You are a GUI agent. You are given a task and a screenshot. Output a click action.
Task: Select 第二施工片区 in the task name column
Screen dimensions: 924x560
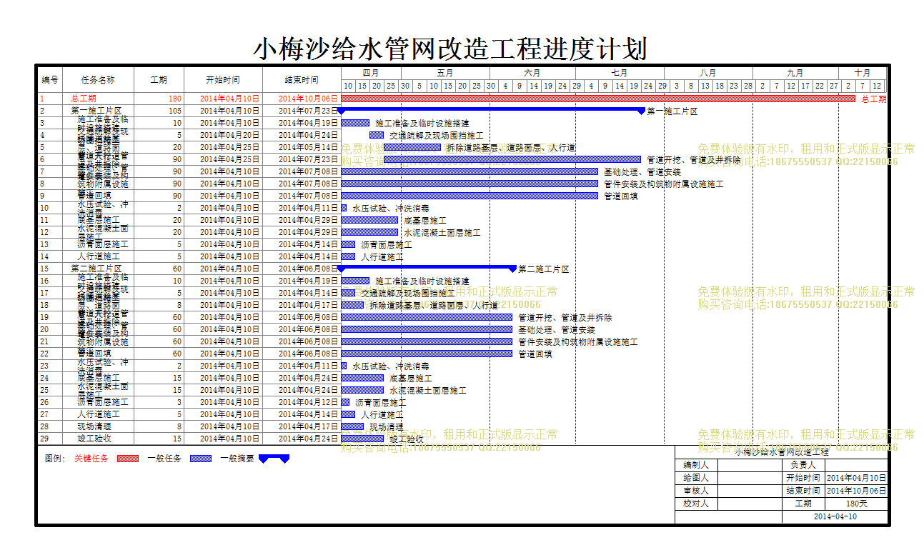[x=96, y=269]
